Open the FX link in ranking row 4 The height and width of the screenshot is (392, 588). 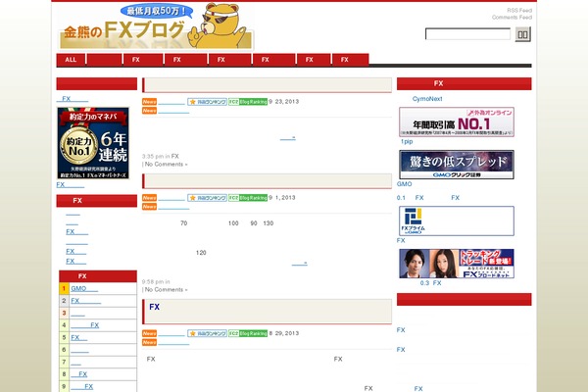click(84, 325)
